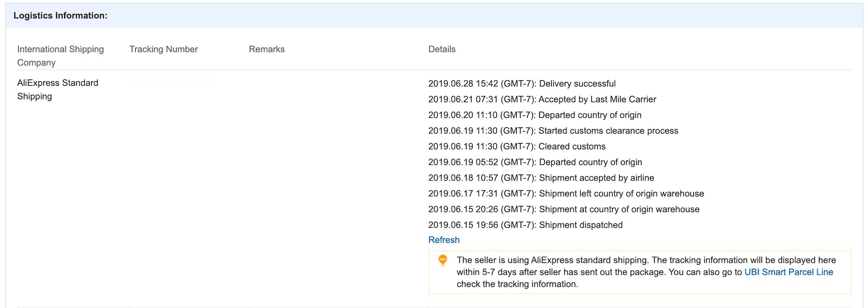868x308 pixels.
Task: Click the 2019.06.20 Departed country of origin entry
Action: [x=534, y=115]
